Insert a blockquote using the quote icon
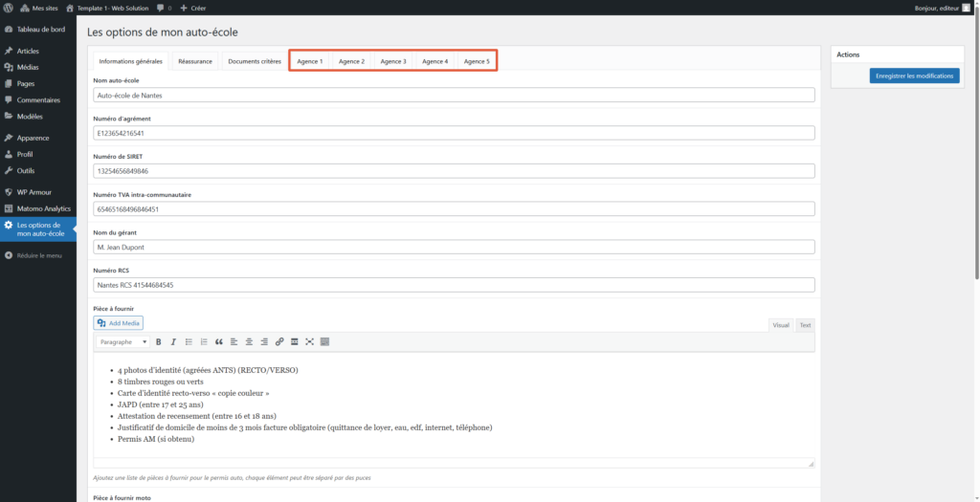Screen dimensions: 980x502 (219, 341)
